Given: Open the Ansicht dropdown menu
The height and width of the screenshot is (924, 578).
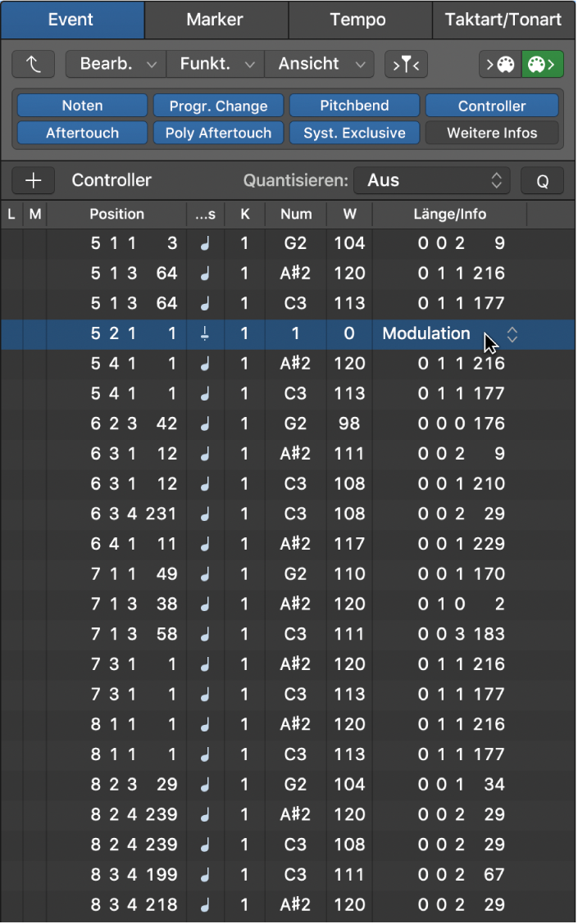Looking at the screenshot, I should [321, 64].
